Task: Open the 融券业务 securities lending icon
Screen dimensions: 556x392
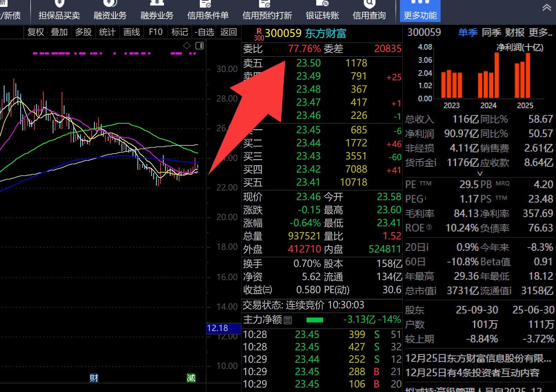Action: [157, 10]
